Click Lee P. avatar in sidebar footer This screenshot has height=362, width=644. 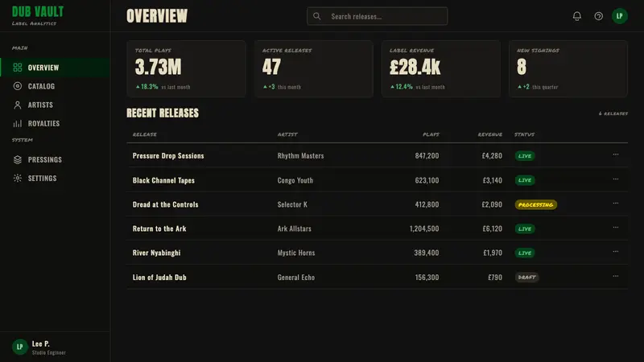tap(19, 347)
